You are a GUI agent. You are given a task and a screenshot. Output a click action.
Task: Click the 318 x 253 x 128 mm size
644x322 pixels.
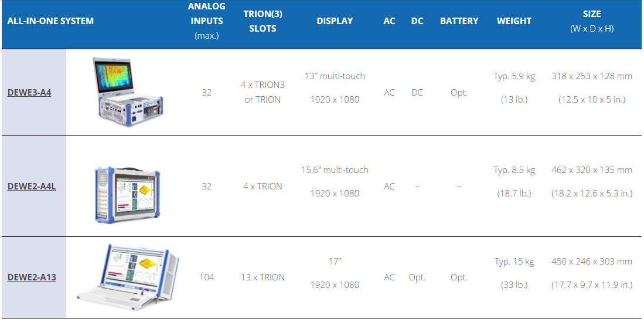592,76
